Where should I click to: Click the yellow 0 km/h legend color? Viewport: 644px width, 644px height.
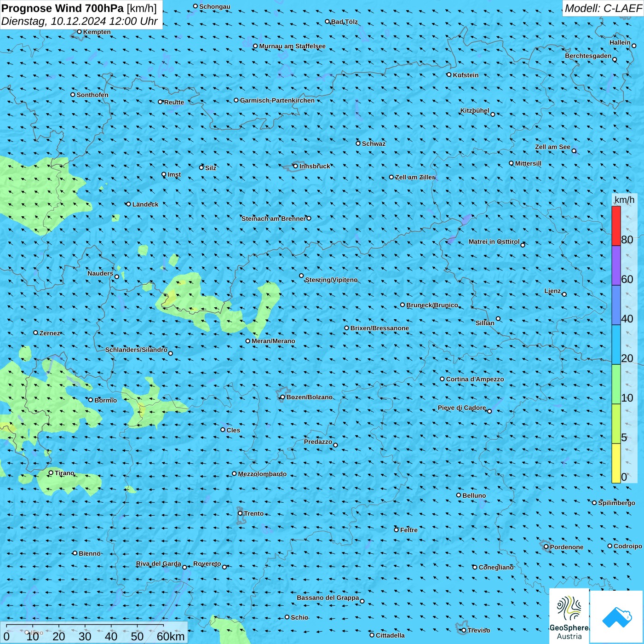(616, 463)
